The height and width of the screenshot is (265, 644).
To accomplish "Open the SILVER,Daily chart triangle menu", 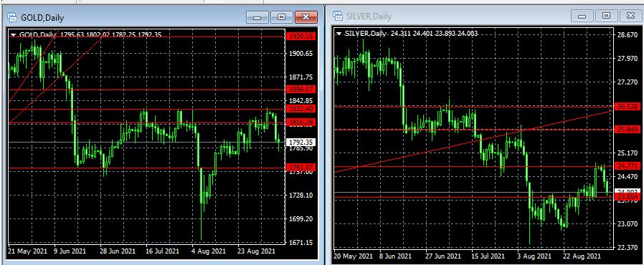I will point(338,34).
